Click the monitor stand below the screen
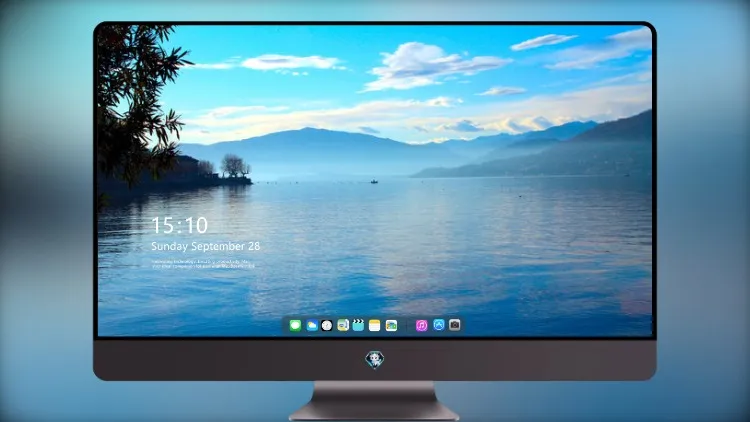 coord(375,401)
